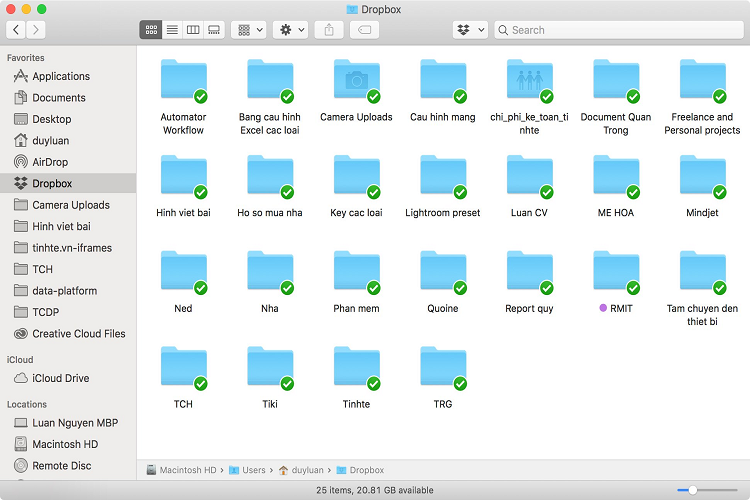Switch to gallery view
The height and width of the screenshot is (500, 750).
(214, 30)
